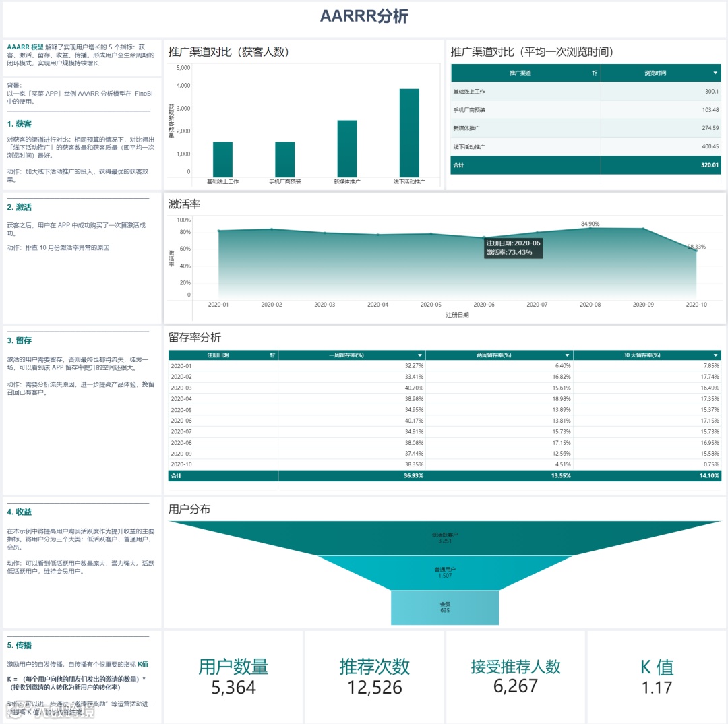
Task: Select the 线下活动推广 table row cell
Action: [x=526, y=147]
